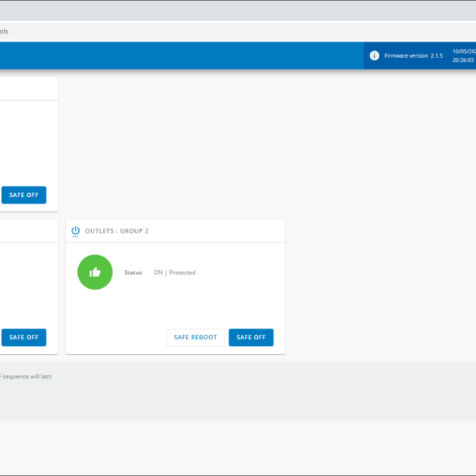Click Safe Off in the card left of Group 2
The image size is (476, 476).
[24, 337]
